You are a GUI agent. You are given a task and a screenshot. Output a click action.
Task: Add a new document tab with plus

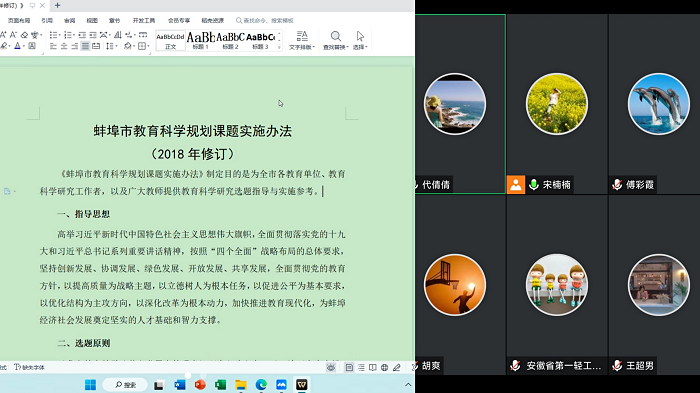57,5
